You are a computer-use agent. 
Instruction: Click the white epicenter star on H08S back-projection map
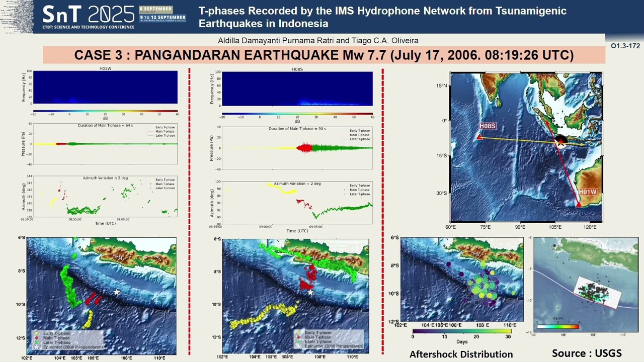pyautogui.click(x=310, y=293)
